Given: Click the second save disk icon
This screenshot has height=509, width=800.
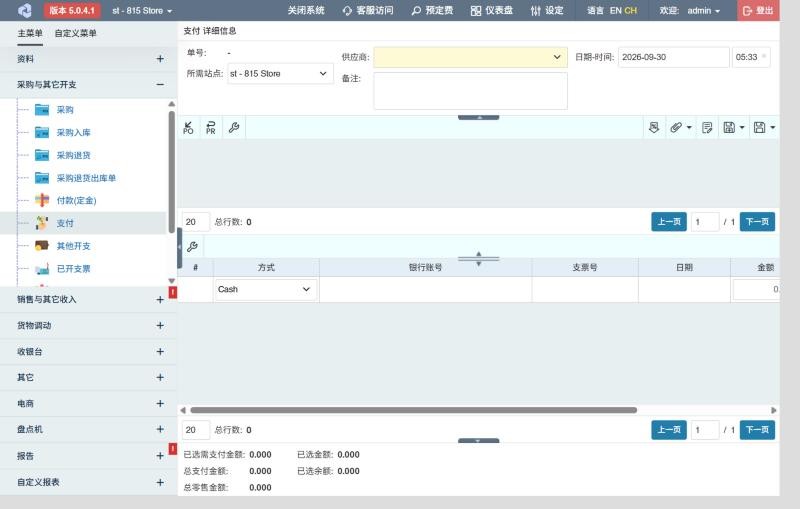Looking at the screenshot, I should click(759, 128).
